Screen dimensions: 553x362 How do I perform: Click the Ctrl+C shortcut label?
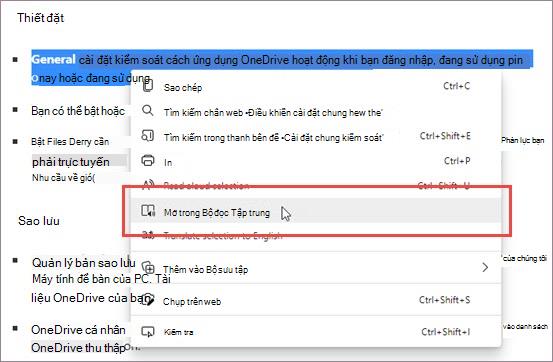click(457, 86)
